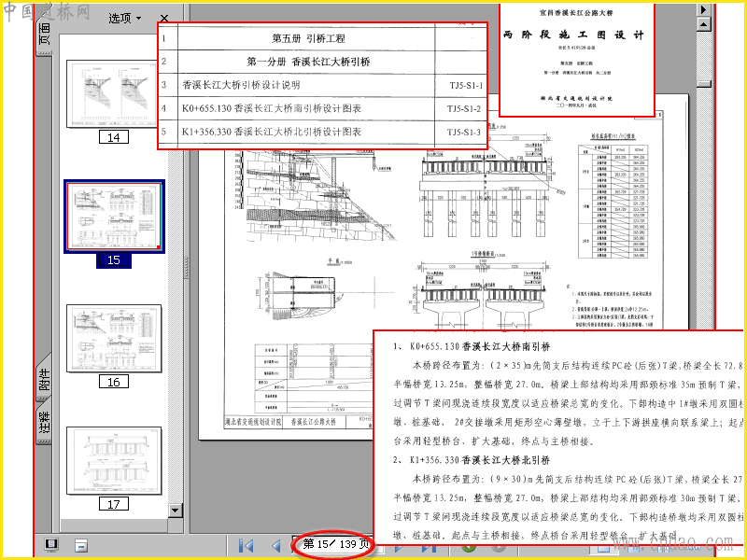Image resolution: width=747 pixels, height=560 pixels.
Task: Select page 17 thumbnail
Action: click(114, 461)
